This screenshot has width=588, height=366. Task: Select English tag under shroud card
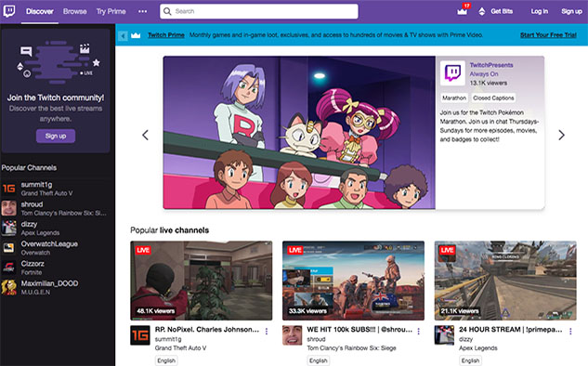coord(319,360)
